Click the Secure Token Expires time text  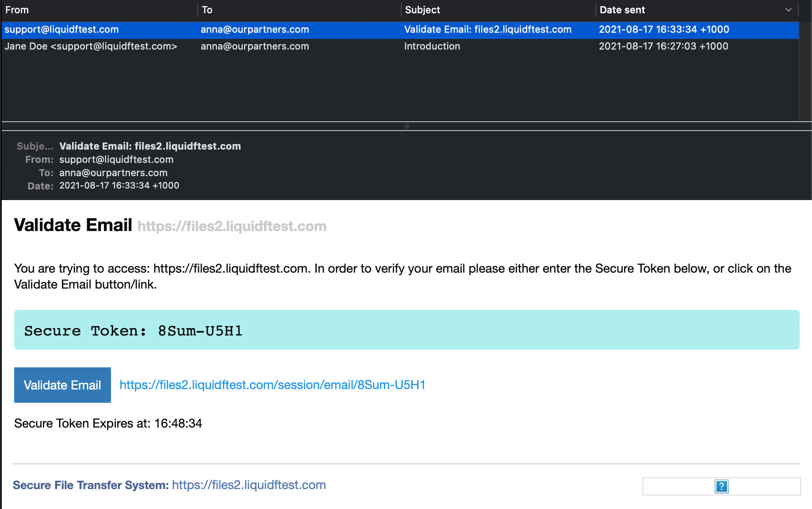pos(108,423)
